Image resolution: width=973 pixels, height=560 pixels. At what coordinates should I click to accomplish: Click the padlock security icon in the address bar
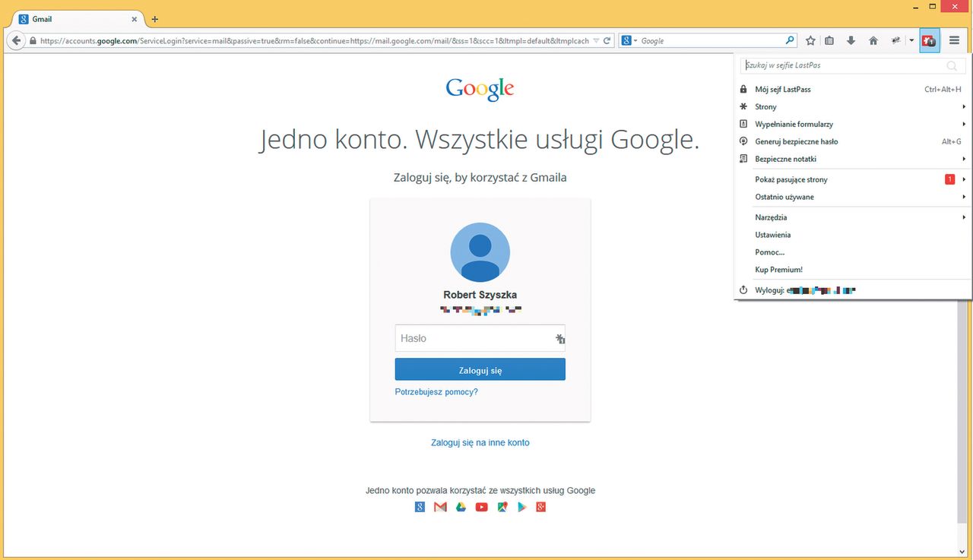pyautogui.click(x=33, y=41)
